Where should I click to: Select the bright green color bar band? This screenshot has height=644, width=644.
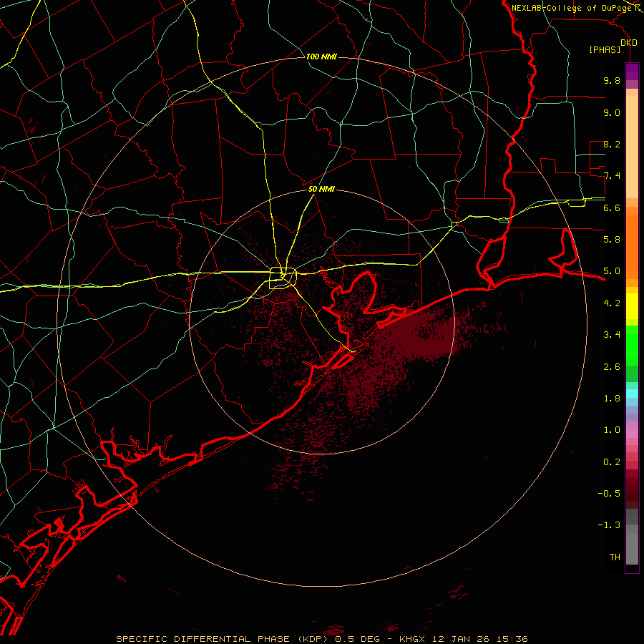coord(632,345)
